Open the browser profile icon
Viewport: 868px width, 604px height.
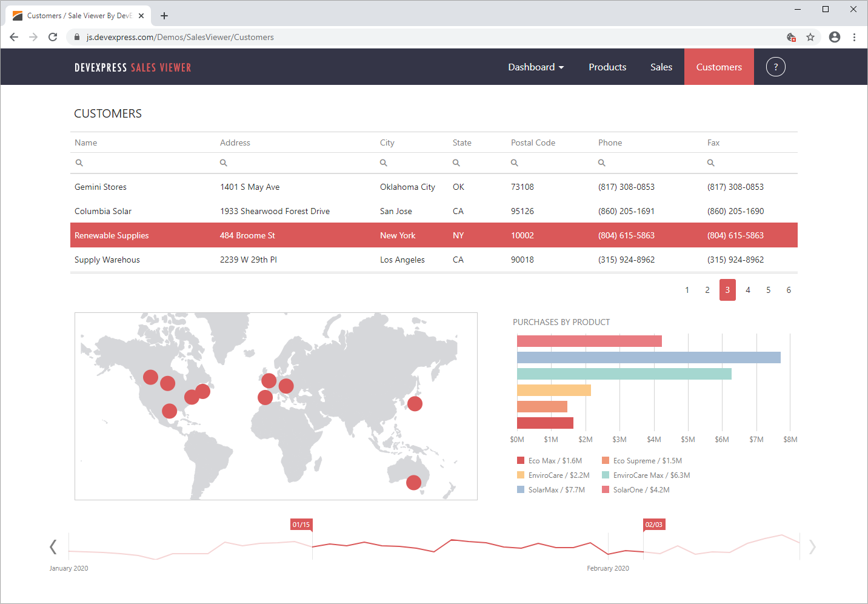(x=835, y=37)
